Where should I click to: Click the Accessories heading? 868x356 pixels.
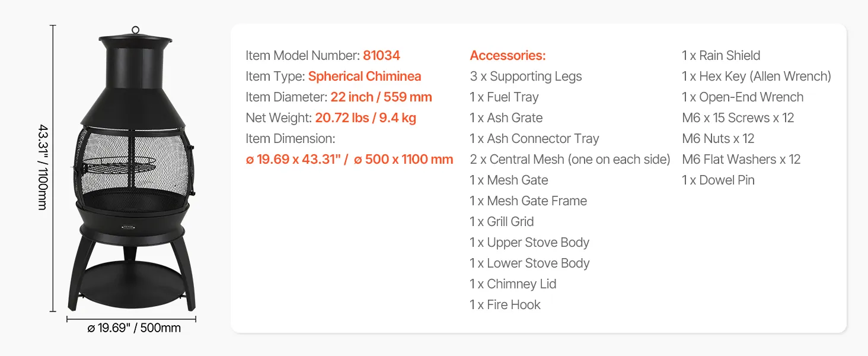tap(508, 56)
